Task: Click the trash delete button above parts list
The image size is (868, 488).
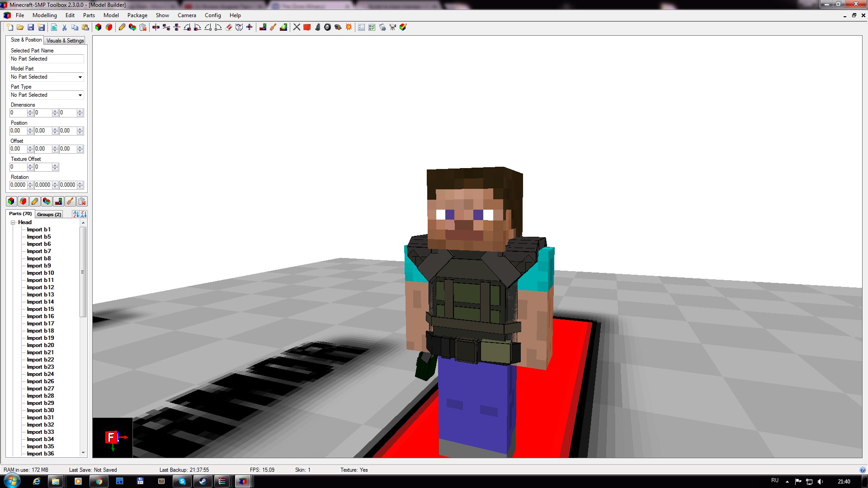Action: [x=82, y=202]
